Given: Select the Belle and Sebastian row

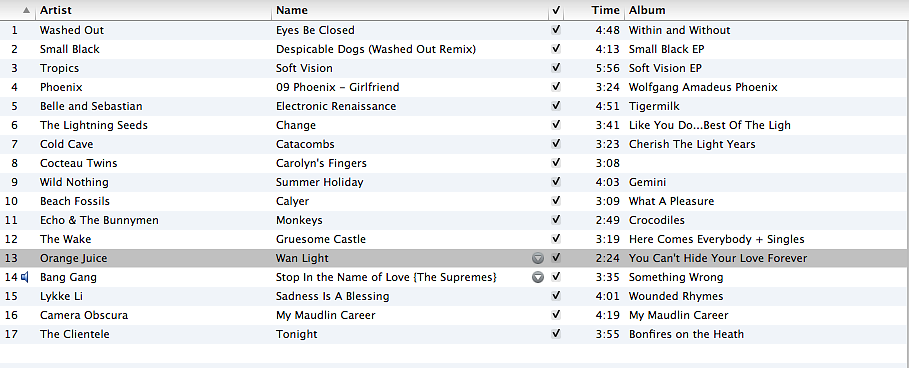Looking at the screenshot, I should point(454,106).
